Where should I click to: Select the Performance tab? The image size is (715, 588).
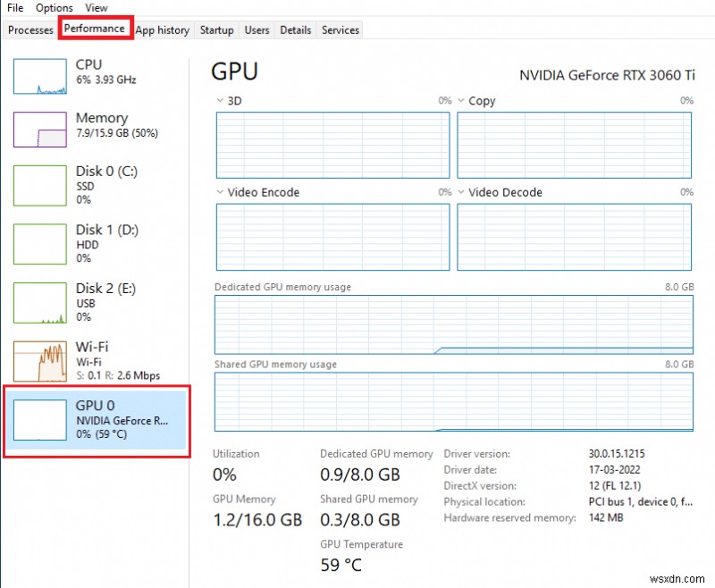95,29
